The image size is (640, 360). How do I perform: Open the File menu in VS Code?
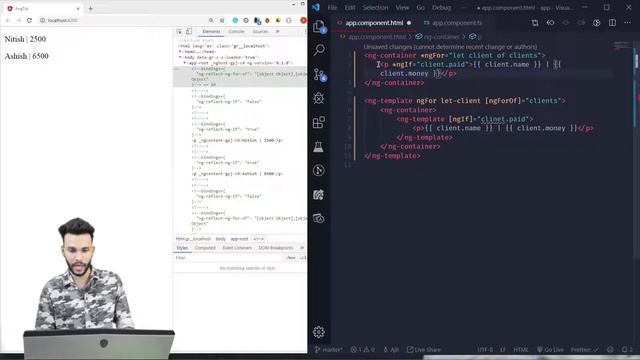(x=332, y=8)
